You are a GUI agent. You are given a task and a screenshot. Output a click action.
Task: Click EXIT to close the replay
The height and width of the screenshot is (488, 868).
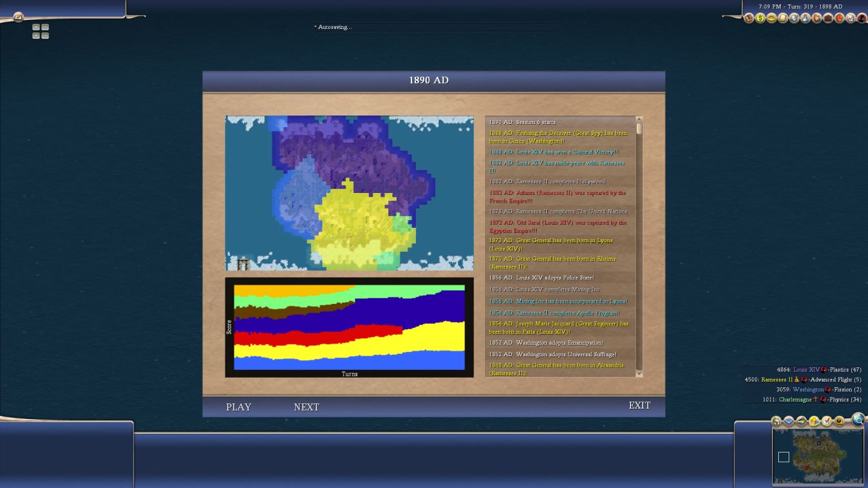[x=639, y=405]
